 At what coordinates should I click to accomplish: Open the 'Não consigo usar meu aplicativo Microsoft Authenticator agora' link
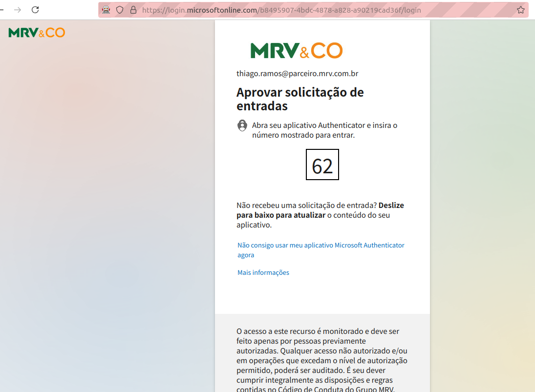(321, 250)
